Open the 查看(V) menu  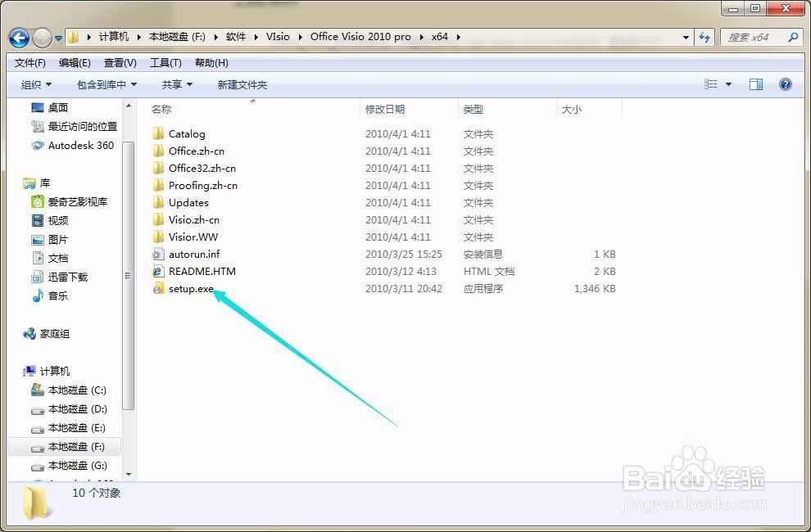(120, 63)
